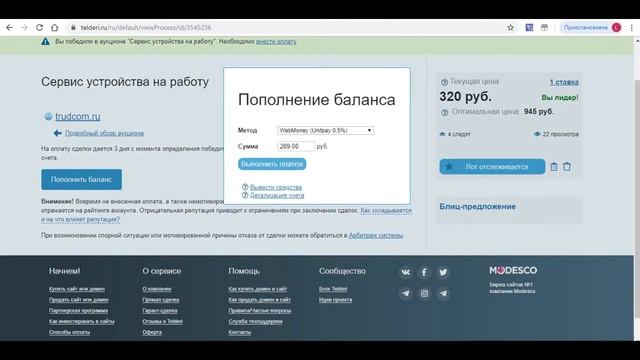Open the VK social icon in footer
Image resolution: width=640 pixels, height=360 pixels.
[405, 272]
